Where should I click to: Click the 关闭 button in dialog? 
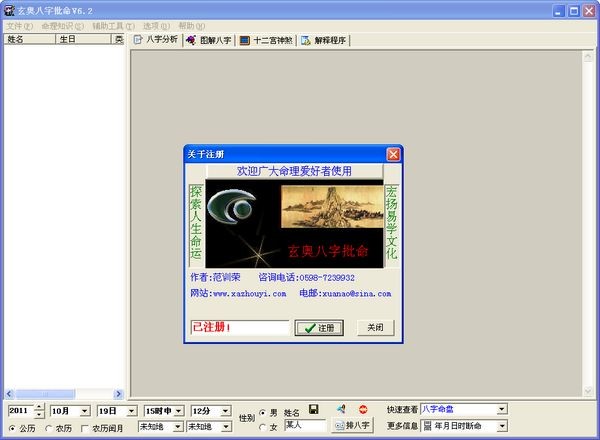[x=375, y=328]
